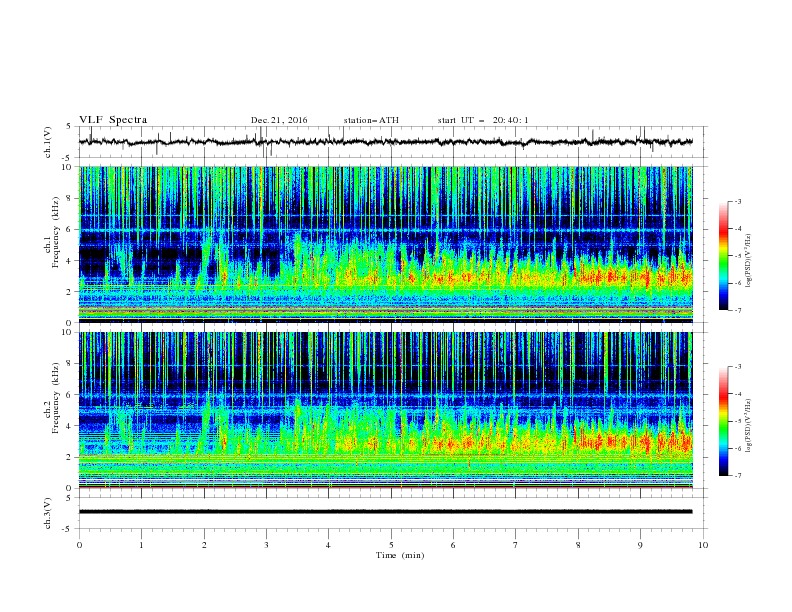Click the "VLF Spectra" plot title
The width and height of the screenshot is (792, 612).
[x=113, y=120]
